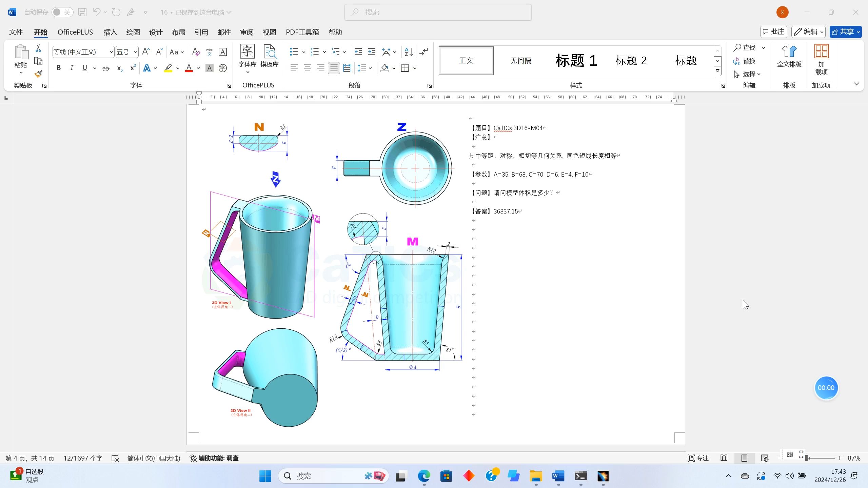Click the Cut (scissors) icon
The width and height of the screenshot is (868, 488).
coord(38,47)
